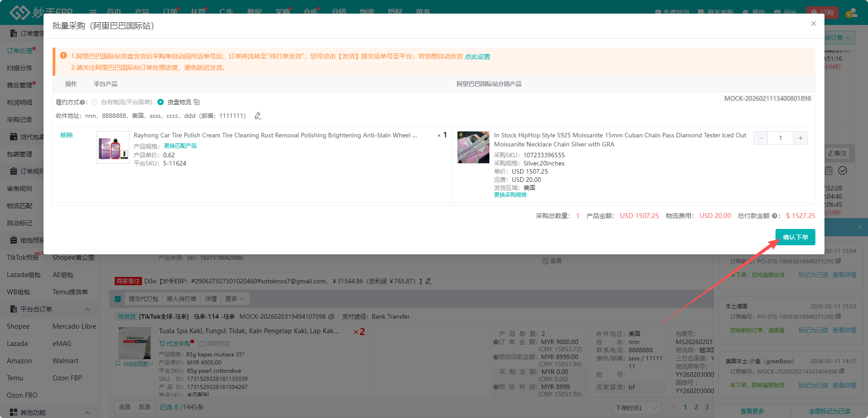Image resolution: width=868 pixels, height=418 pixels.
Task: Close the 批量采购 dialog
Action: coord(813,24)
